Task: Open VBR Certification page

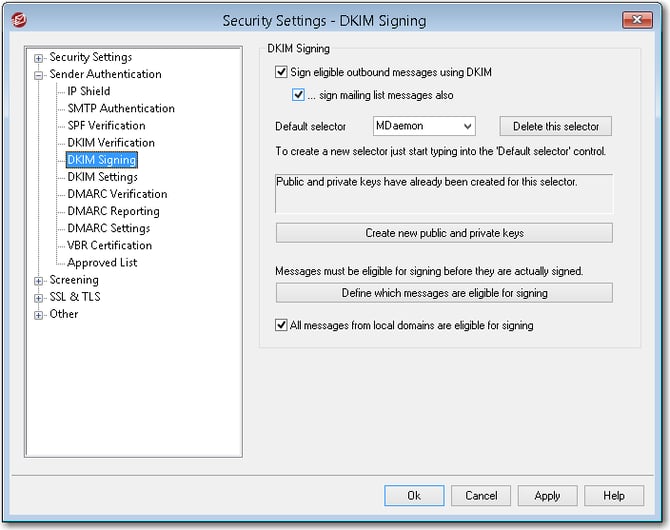Action: [x=109, y=245]
